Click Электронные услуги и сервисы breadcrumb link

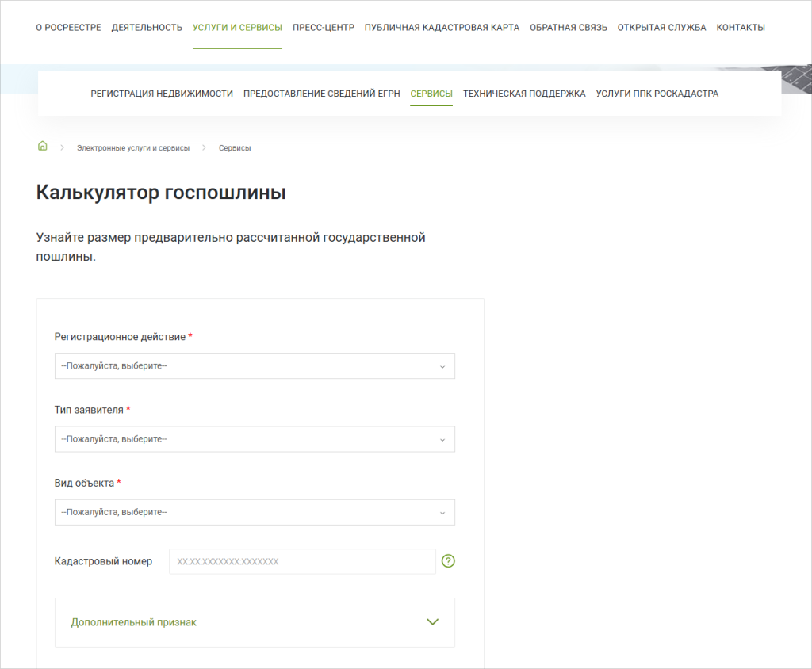coord(133,148)
